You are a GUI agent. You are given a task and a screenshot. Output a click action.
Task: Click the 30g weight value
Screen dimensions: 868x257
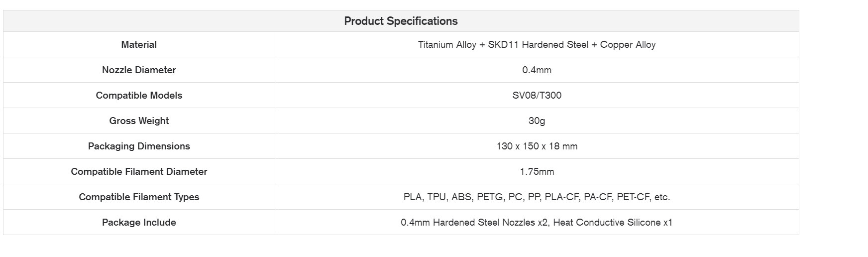pyautogui.click(x=537, y=121)
